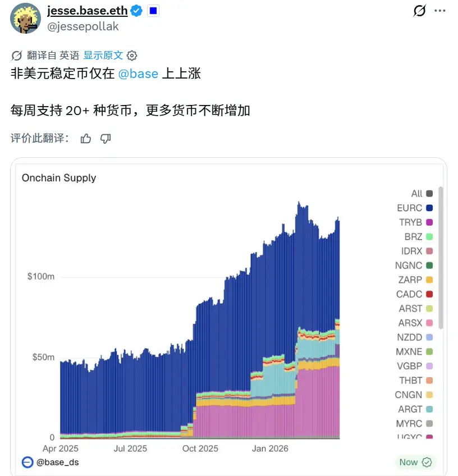Click the Jul 2025 axis label
This screenshot has height=476, width=458.
(130, 448)
